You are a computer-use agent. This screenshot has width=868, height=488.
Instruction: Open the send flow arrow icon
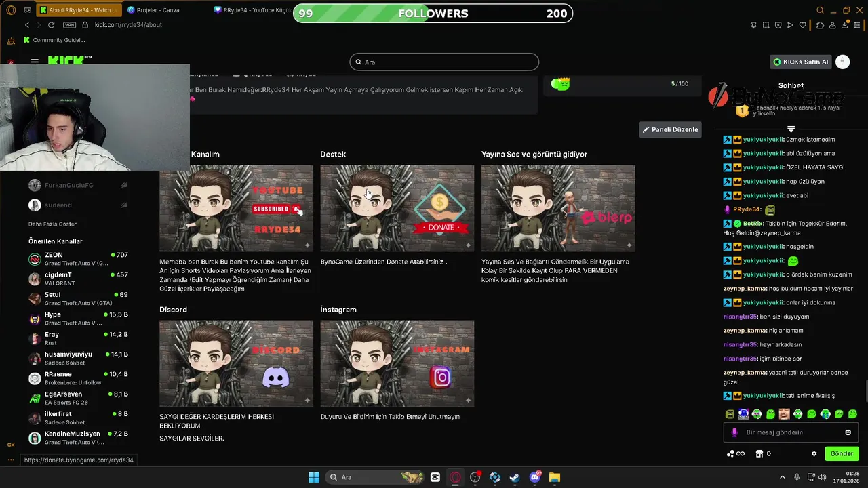tap(790, 25)
